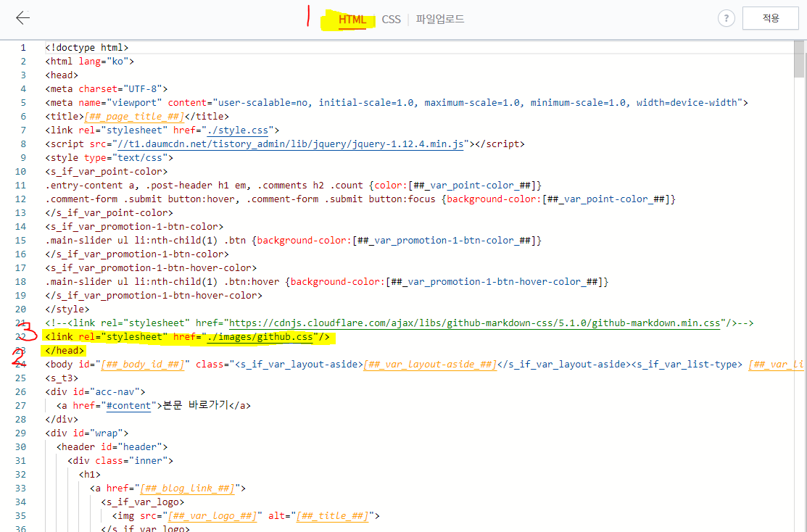The width and height of the screenshot is (807, 532).
Task: Switch to the CSS tab
Action: [x=391, y=20]
